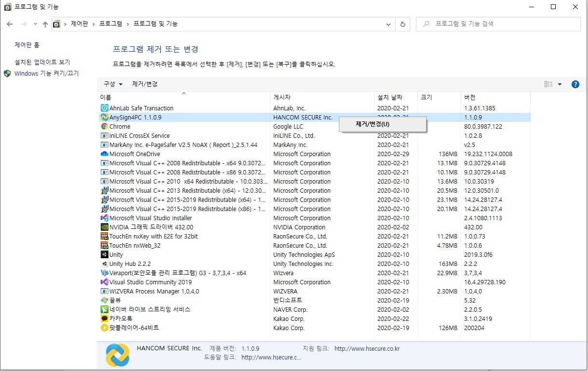Expand chevron after 프로그램 in breadcrumb
This screenshot has width=588, height=371.
(128, 24)
